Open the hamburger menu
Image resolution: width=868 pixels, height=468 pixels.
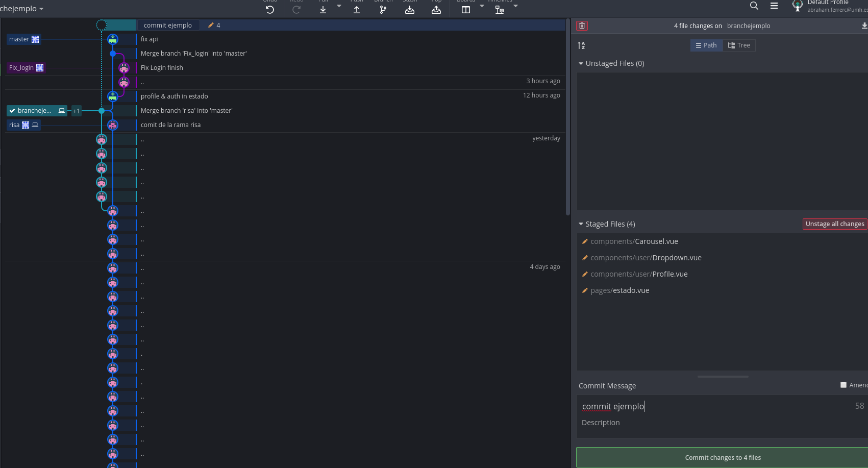[774, 6]
